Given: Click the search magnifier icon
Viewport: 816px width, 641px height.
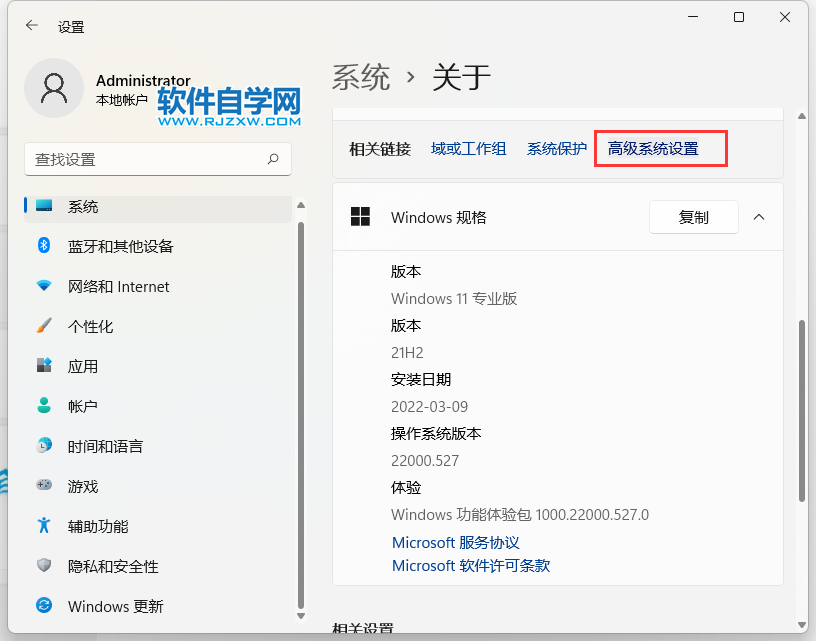Looking at the screenshot, I should [x=273, y=159].
